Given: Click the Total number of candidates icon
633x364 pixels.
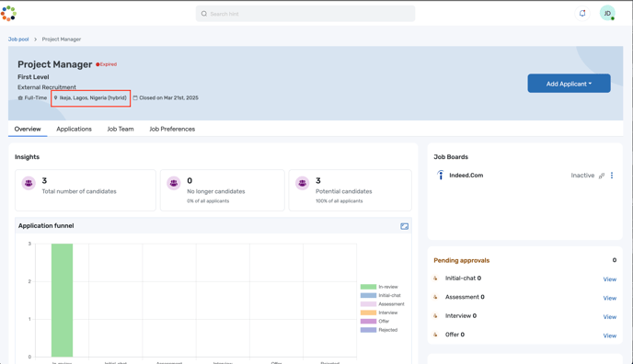Looking at the screenshot, I should [29, 183].
